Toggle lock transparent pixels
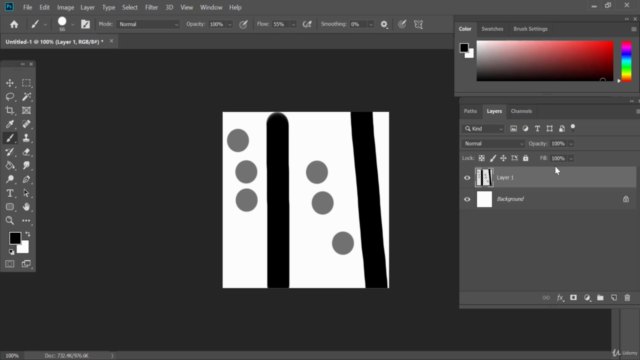Screen dimensions: 640x360 point(482,158)
